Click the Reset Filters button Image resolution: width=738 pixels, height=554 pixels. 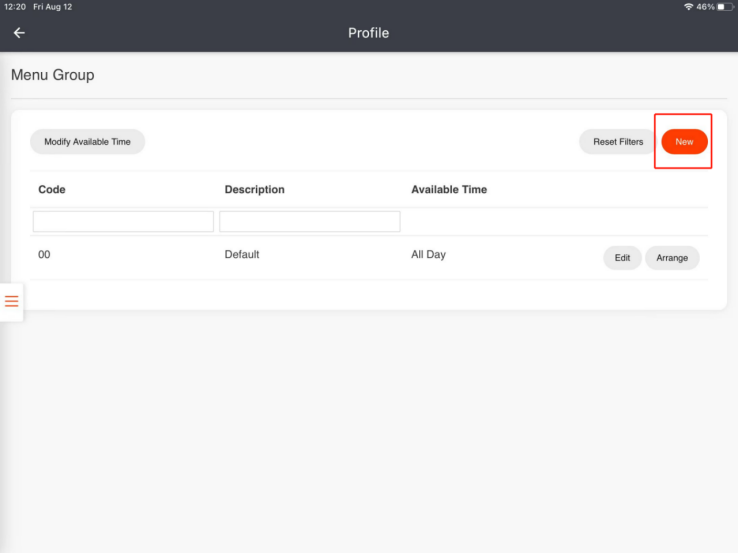coord(618,142)
